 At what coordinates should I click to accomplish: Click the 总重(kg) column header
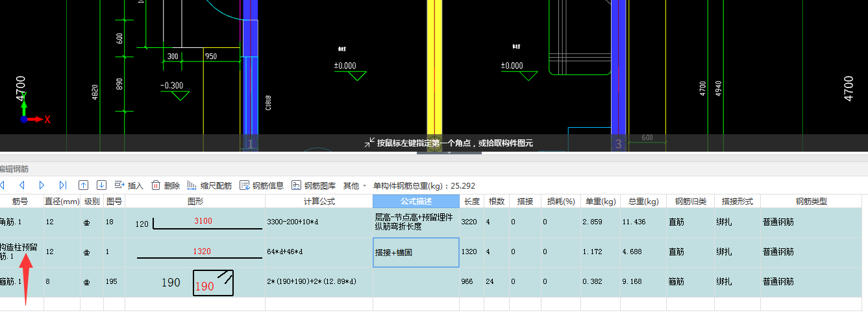point(643,202)
